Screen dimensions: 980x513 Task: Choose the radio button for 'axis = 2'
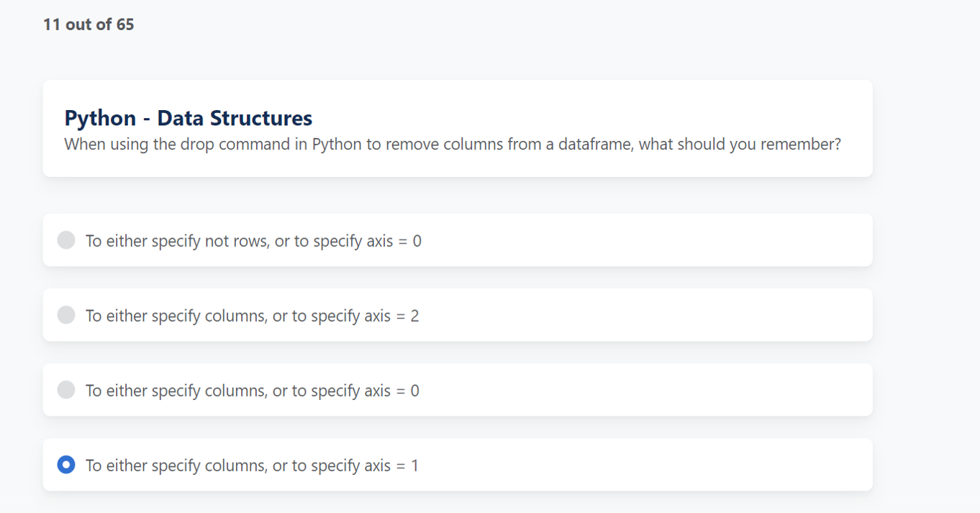(x=66, y=315)
